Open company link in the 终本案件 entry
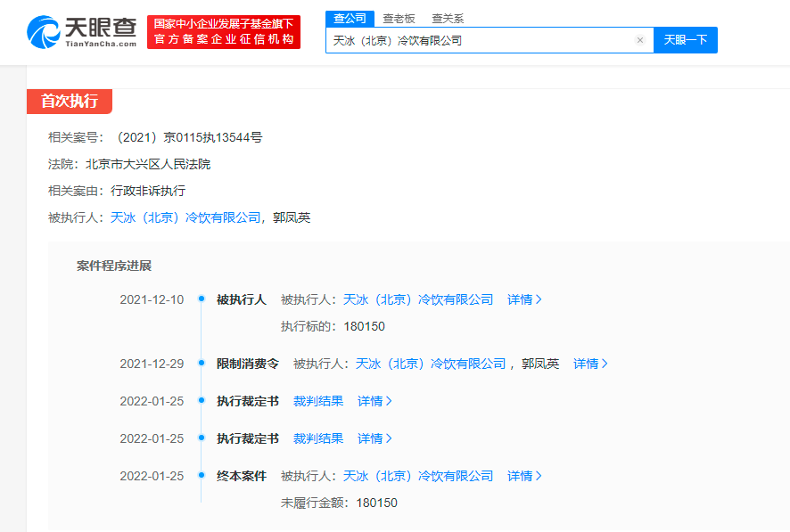The width and height of the screenshot is (790, 532). pyautogui.click(x=418, y=476)
